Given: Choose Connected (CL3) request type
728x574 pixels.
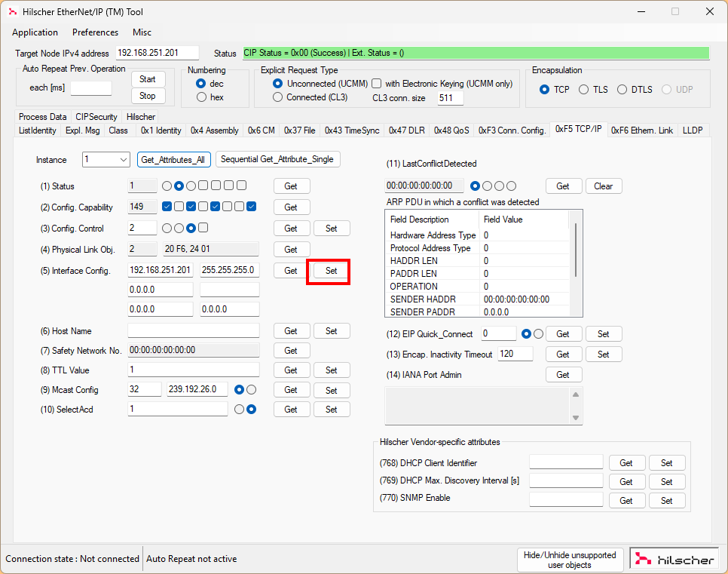Looking at the screenshot, I should [x=277, y=97].
